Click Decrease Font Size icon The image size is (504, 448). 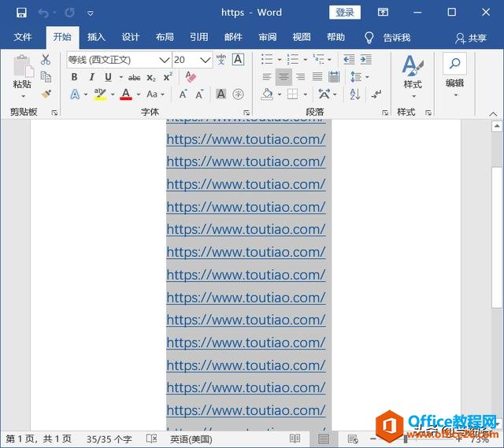coord(199,94)
